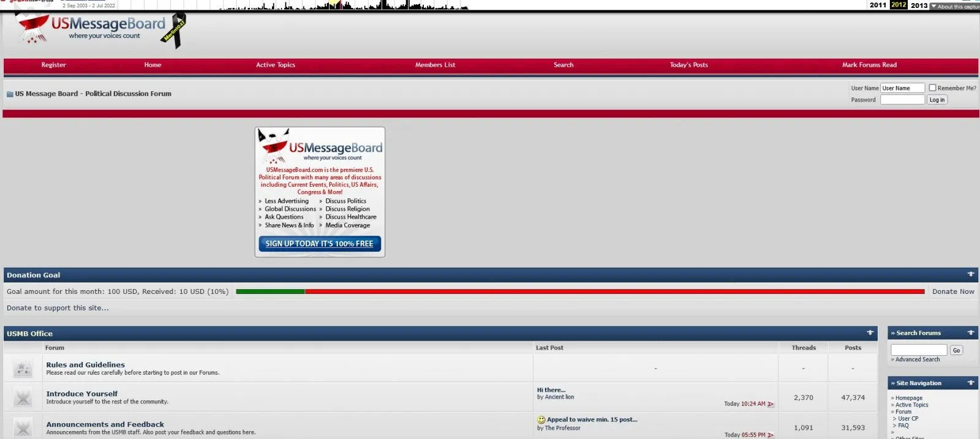Click User CP in Site Navigation
The width and height of the screenshot is (980, 439).
[x=908, y=419]
